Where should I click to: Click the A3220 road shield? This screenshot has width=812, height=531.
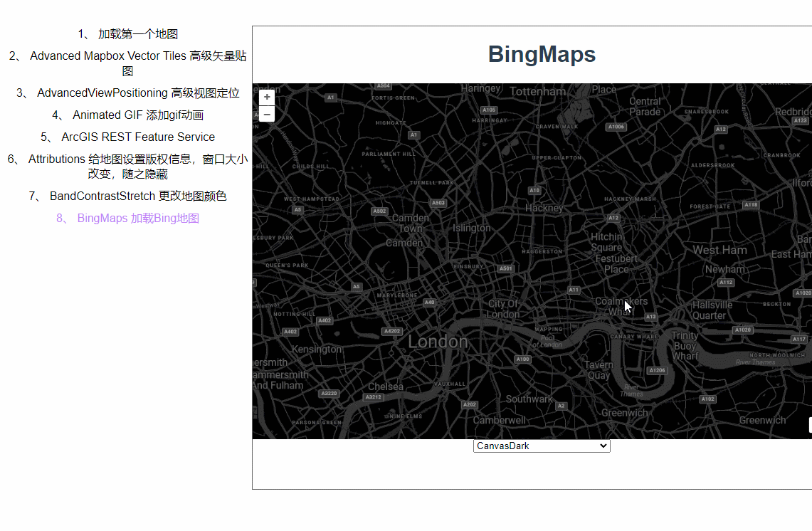click(329, 393)
